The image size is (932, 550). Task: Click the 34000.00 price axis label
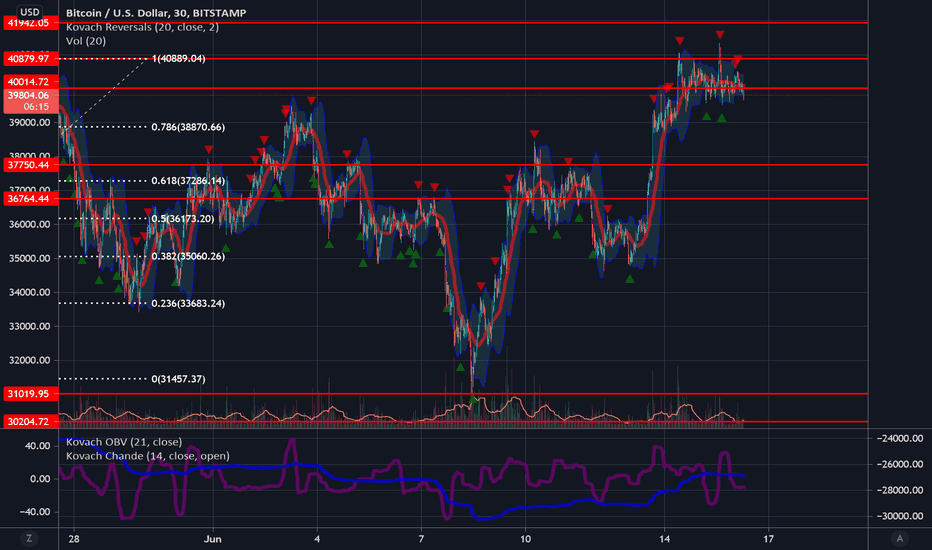[x=29, y=293]
